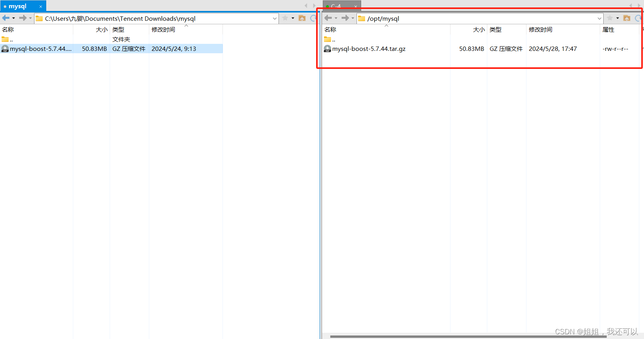Viewport: 644px width, 339px height.
Task: Click the left tab-scroll arrow above the remote pane
Action: 631,5
